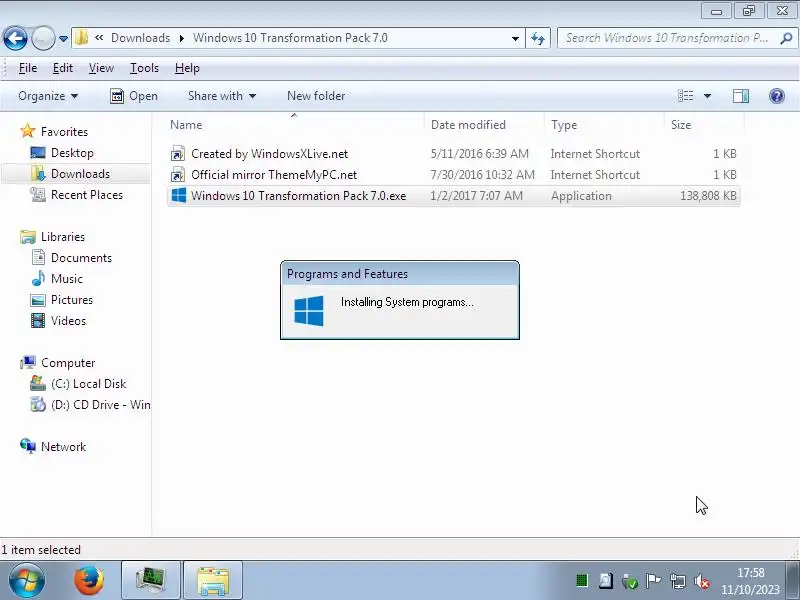Select Computer in the navigation pane

(68, 363)
